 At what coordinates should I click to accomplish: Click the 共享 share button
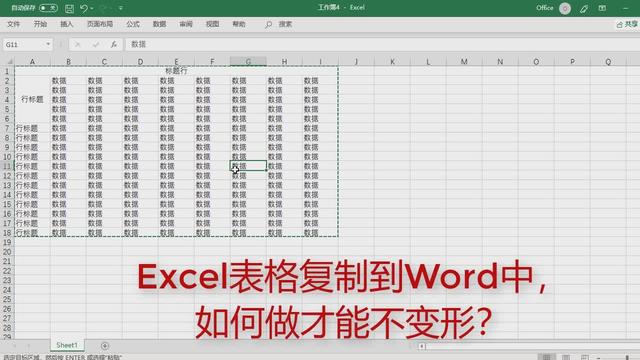(x=627, y=24)
